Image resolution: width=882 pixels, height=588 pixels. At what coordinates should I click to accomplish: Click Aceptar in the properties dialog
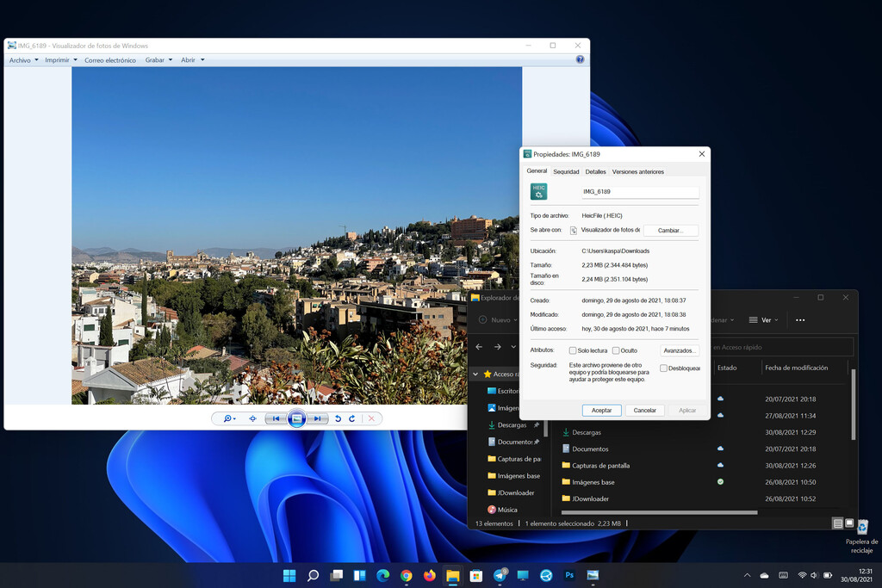tap(601, 411)
